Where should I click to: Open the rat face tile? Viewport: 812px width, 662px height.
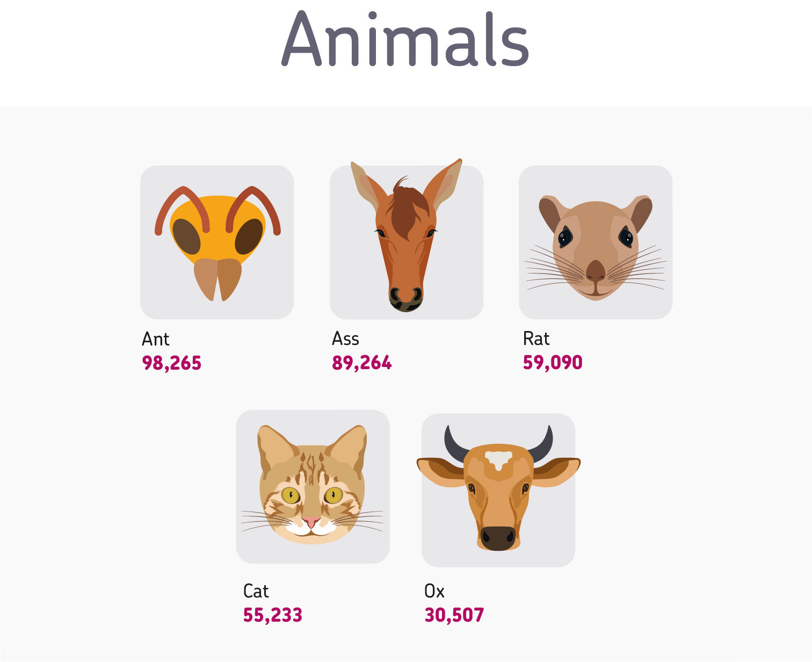tap(596, 242)
